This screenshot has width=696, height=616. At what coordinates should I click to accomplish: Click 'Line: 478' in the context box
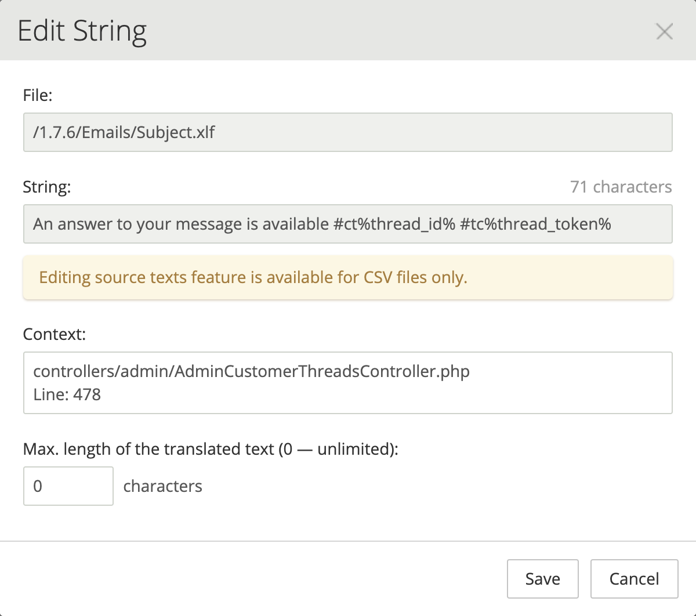pyautogui.click(x=67, y=394)
